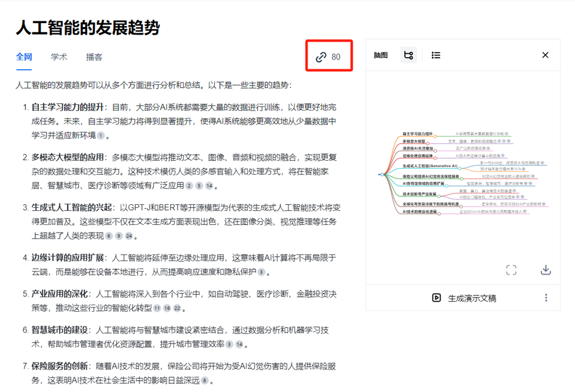575x392 pixels.
Task: Collapse the root node of the mind map
Action: click(381, 174)
